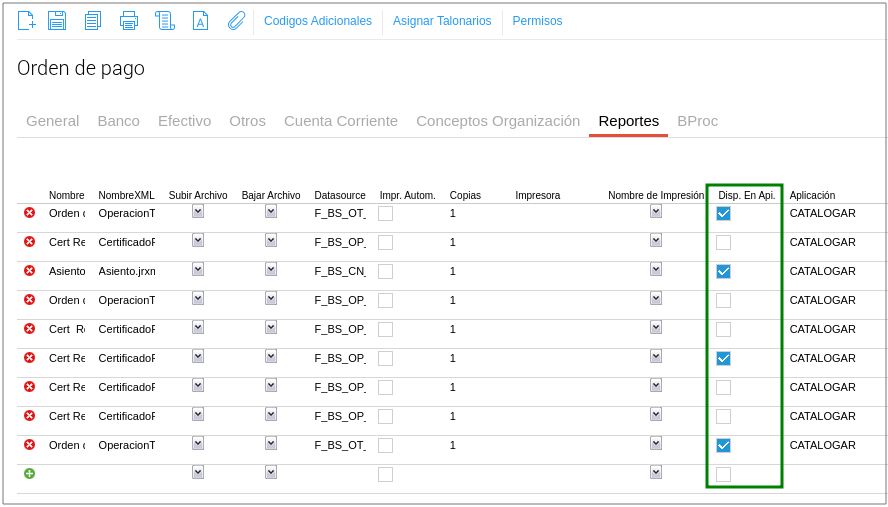
Task: Click the copy document icon
Action: click(x=93, y=21)
